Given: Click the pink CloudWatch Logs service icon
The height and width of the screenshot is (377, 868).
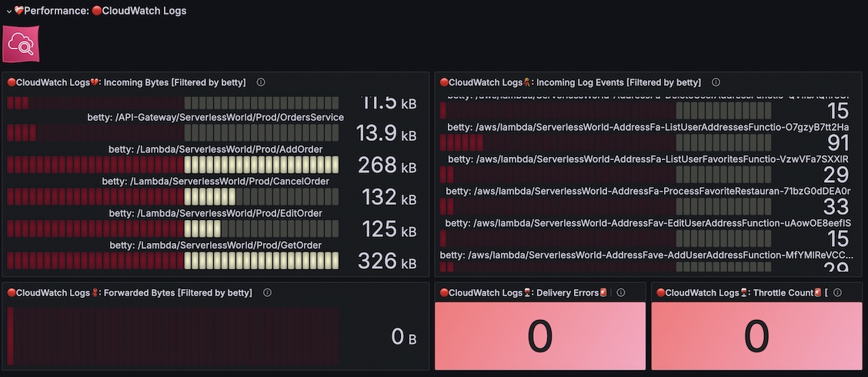Looking at the screenshot, I should point(21,44).
